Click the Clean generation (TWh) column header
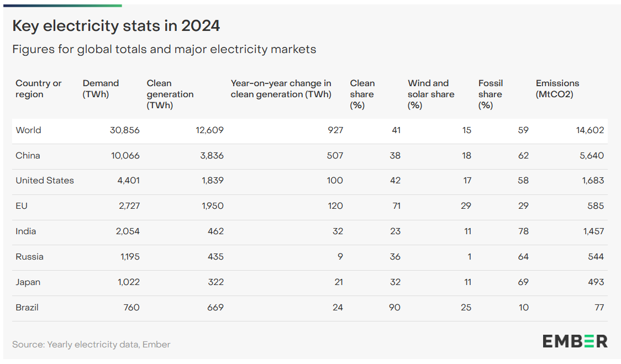 170,94
